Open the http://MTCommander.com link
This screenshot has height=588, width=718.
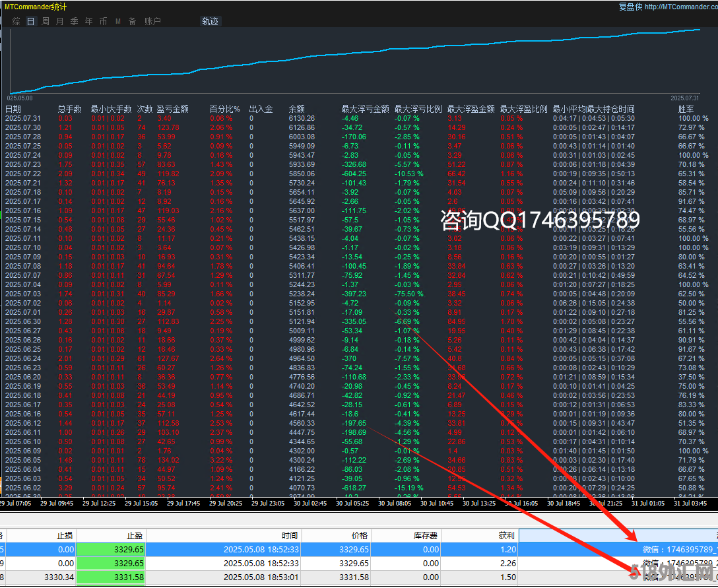click(x=680, y=7)
